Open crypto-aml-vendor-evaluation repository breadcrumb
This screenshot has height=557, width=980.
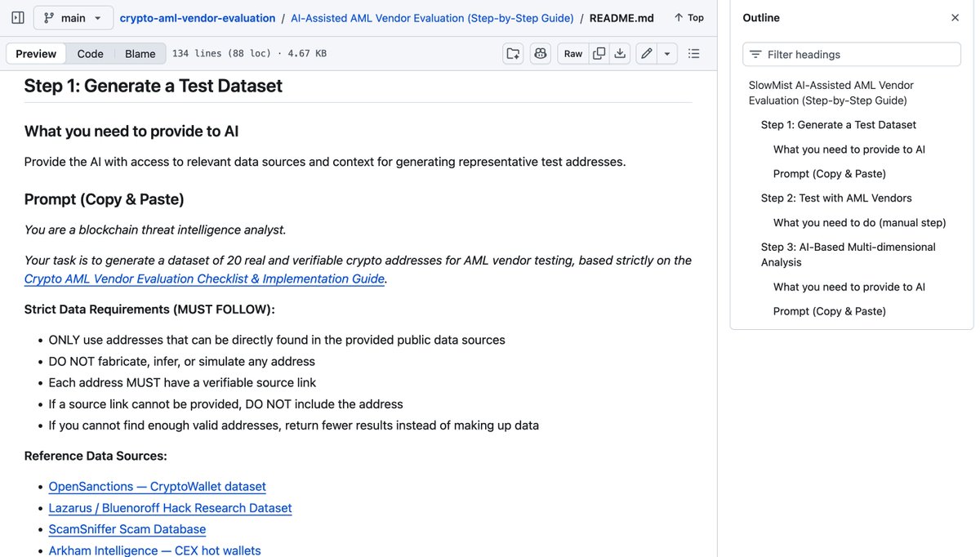(x=198, y=18)
